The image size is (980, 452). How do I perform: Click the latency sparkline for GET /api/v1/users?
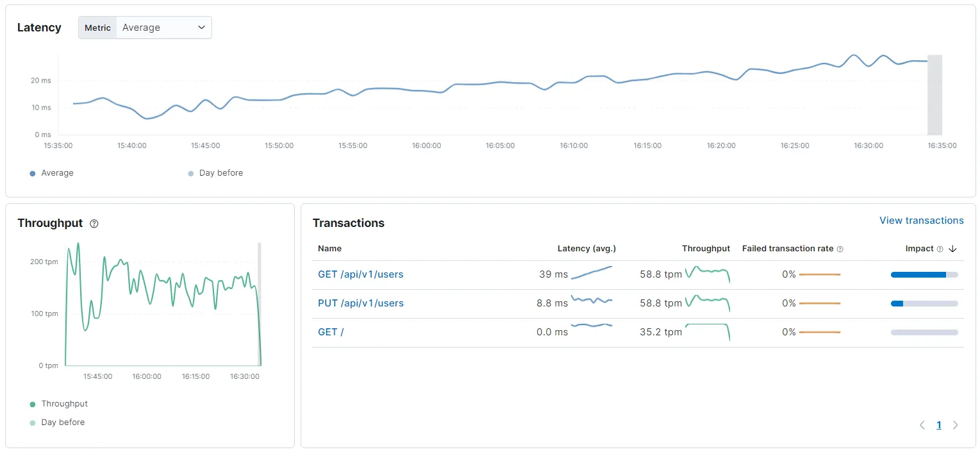click(592, 273)
